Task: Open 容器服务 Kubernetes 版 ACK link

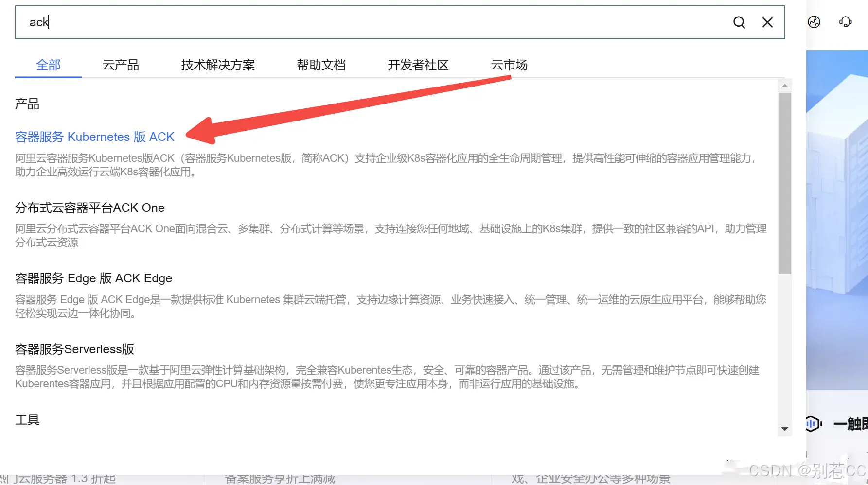Action: coord(94,137)
